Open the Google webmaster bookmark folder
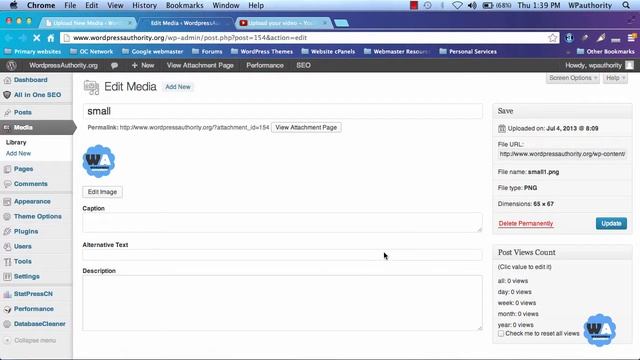Viewport: 640px width, 360px height. 152,51
